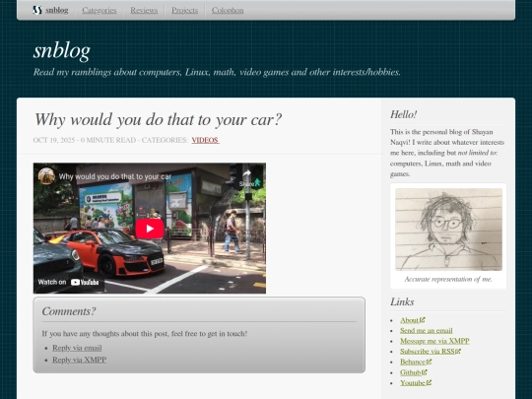Click Watch on YouTube button
The height and width of the screenshot is (399, 532).
coord(68,282)
